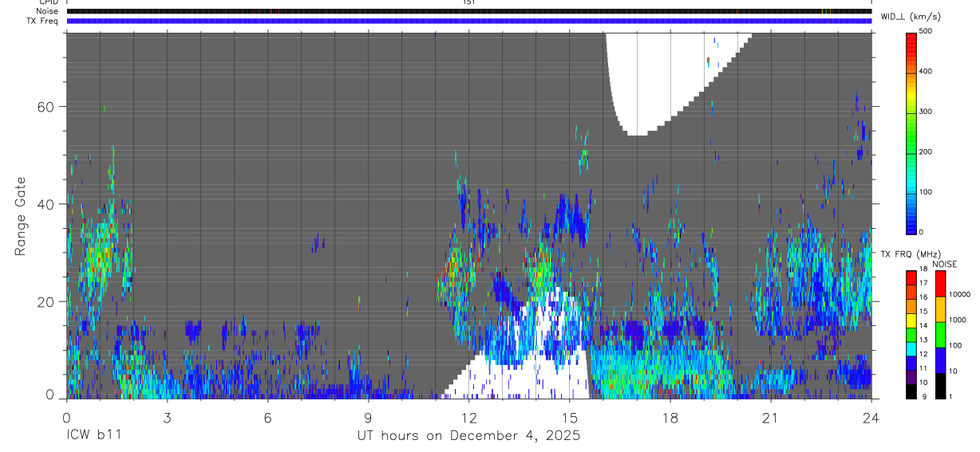Click the "151" CPID value at top
Viewport: 980px width, 452px height.
pyautogui.click(x=468, y=2)
